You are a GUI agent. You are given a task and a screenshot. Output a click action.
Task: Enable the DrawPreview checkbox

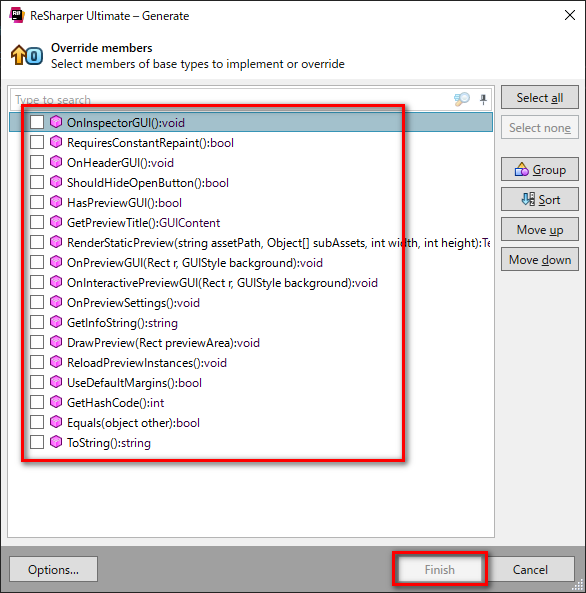[37, 342]
